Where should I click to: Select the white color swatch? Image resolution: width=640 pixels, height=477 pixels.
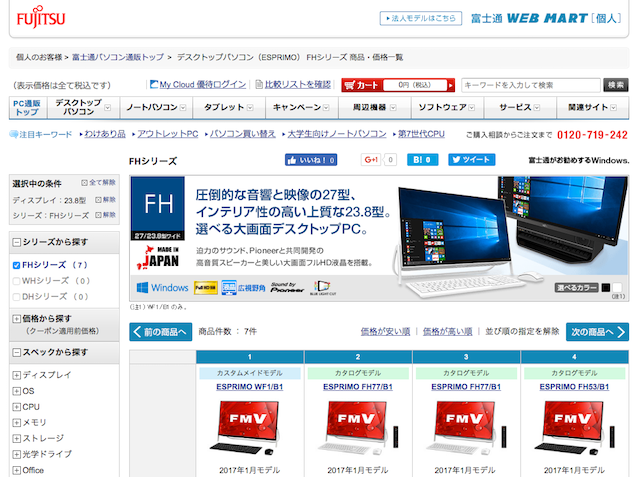pos(617,288)
